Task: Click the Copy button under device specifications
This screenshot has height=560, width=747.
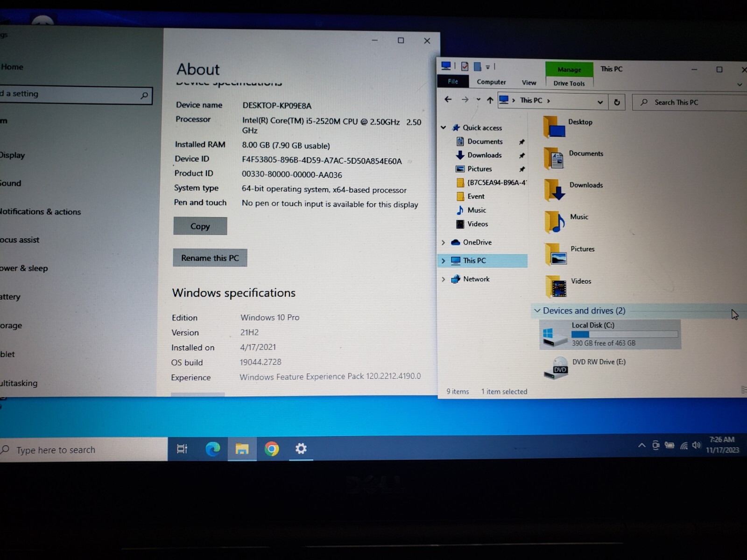Action: (x=200, y=226)
